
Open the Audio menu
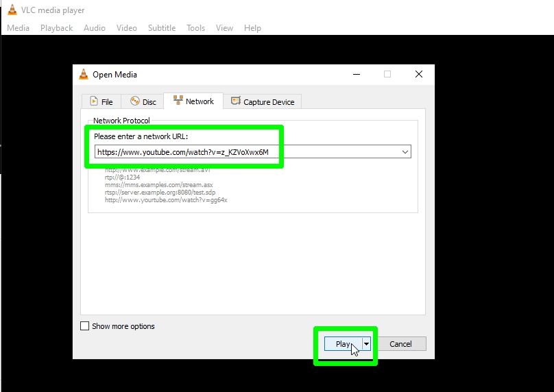(x=95, y=28)
